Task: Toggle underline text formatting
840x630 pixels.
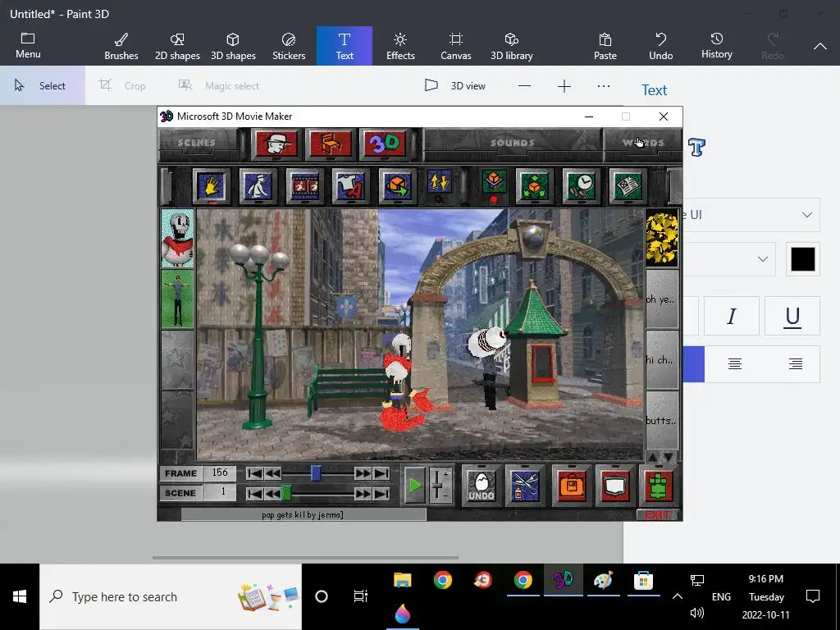Action: click(792, 316)
